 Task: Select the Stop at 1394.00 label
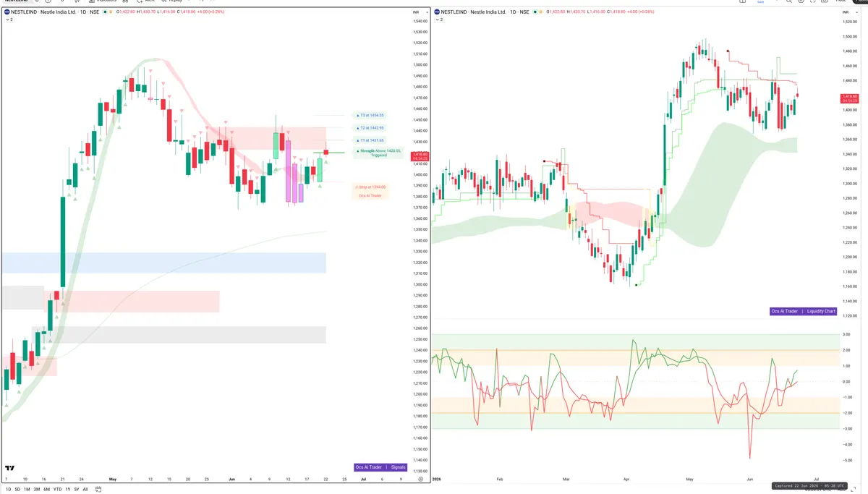[x=372, y=187]
